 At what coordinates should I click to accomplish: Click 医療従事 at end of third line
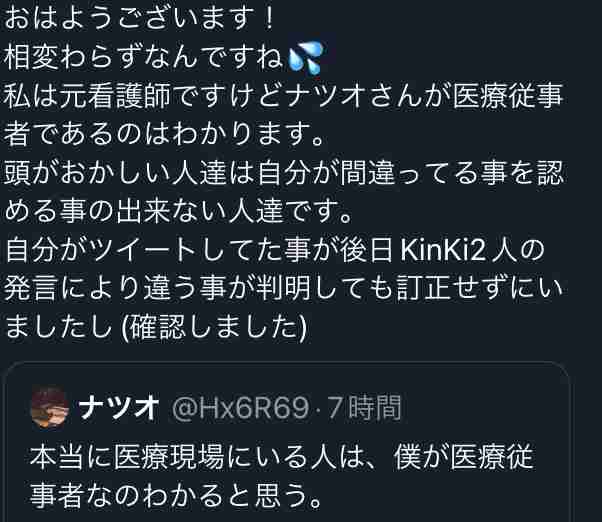[508, 96]
